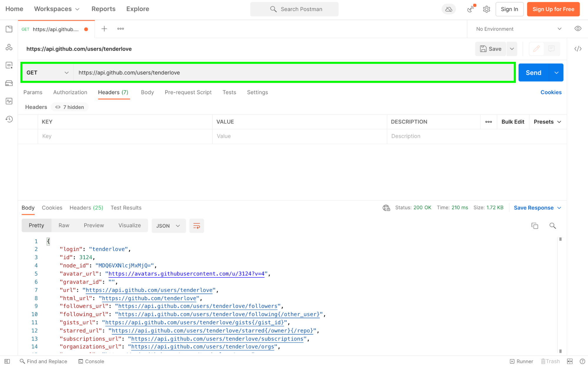Toggle the sidebar from status bar
Viewport: 588px width, 367px height.
(7, 361)
